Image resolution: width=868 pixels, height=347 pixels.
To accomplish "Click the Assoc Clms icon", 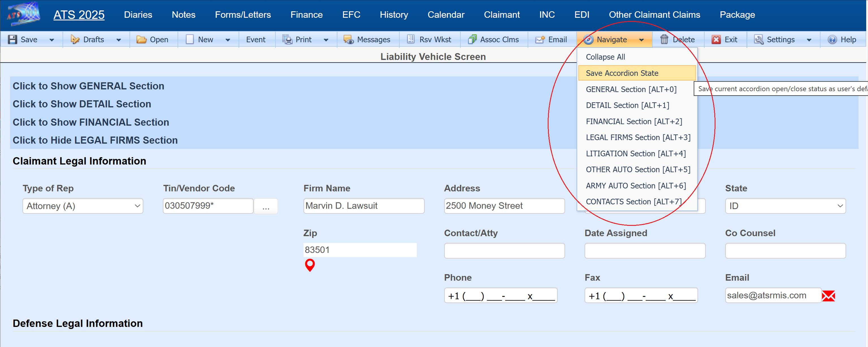I will pos(472,39).
